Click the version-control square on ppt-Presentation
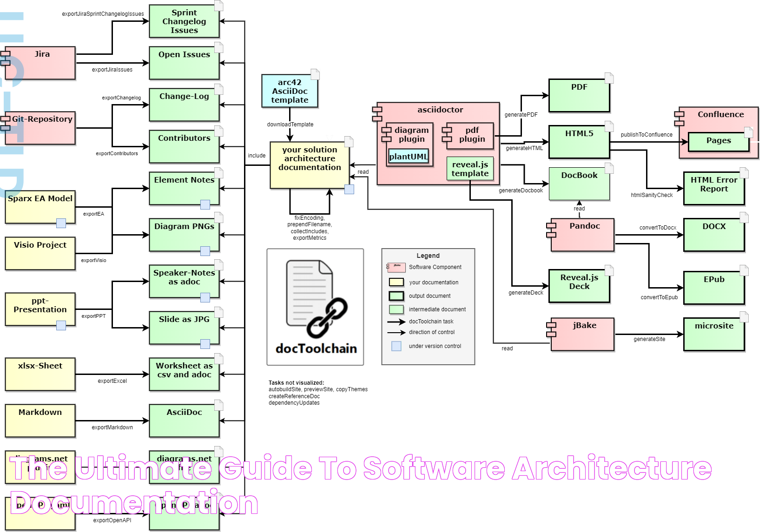The height and width of the screenshot is (532, 772). tap(61, 325)
